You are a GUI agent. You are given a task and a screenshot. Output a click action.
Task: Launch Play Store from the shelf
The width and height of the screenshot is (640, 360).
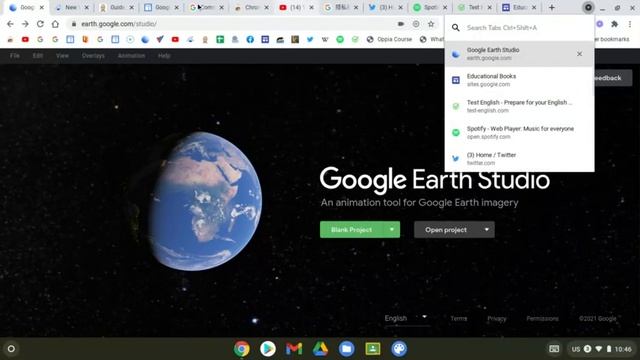tap(268, 349)
